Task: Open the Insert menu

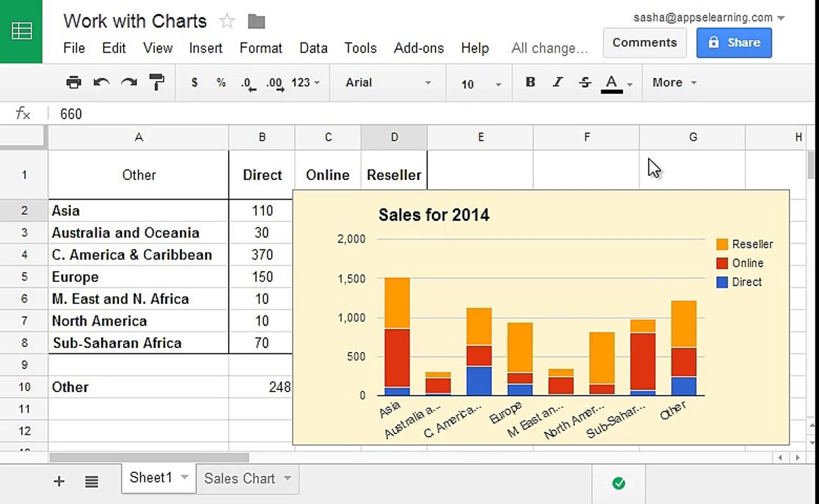Action: pos(205,48)
